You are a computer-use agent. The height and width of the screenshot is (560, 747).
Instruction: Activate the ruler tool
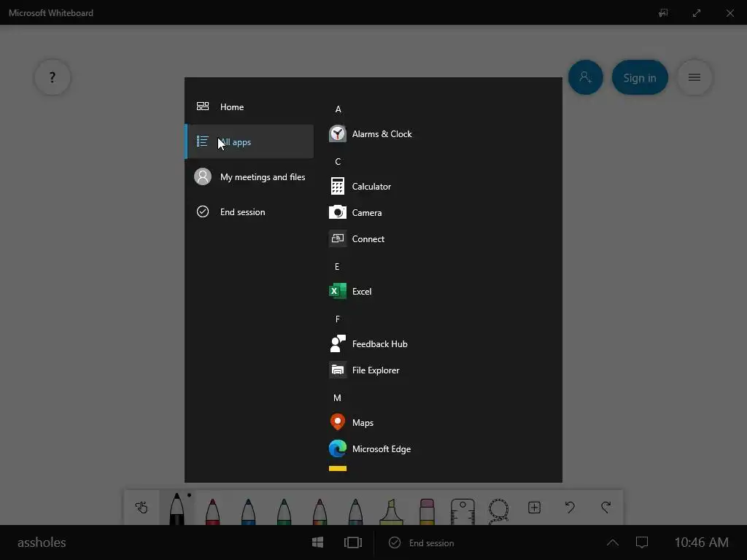click(462, 511)
